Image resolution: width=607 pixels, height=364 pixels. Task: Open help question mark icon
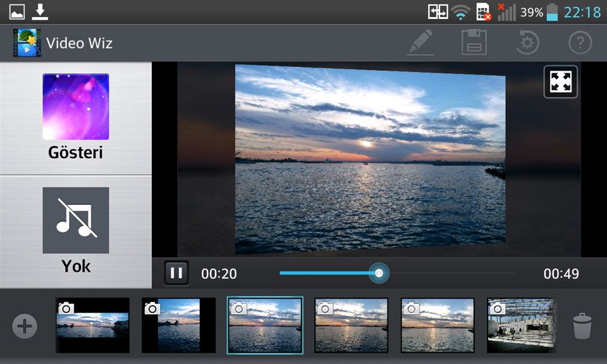click(580, 42)
